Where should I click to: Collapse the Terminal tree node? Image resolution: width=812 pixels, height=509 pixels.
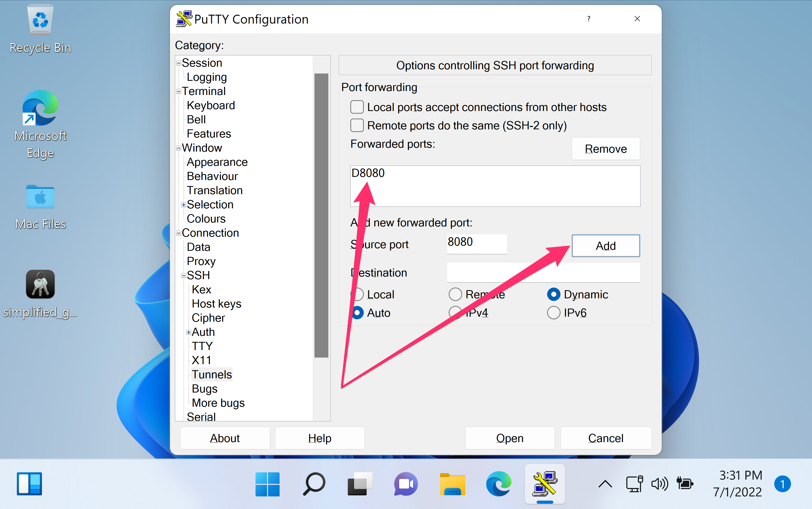click(179, 91)
